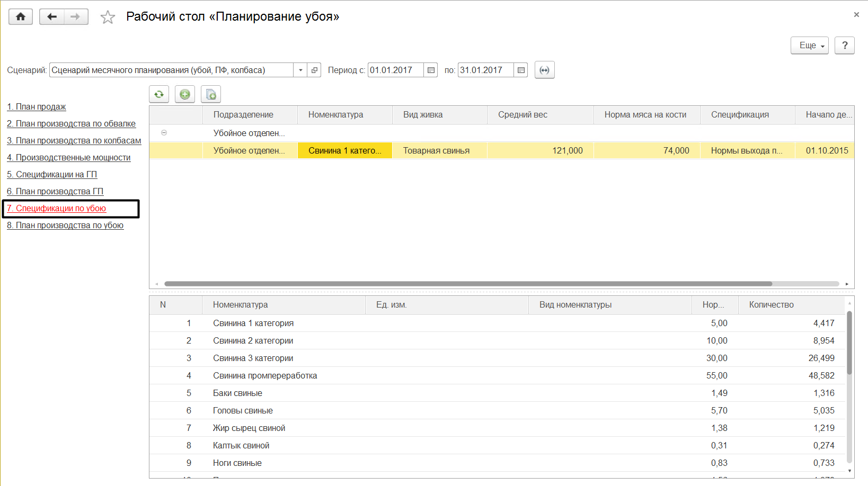Add page to favorites with the star
868x486 pixels.
pos(108,17)
